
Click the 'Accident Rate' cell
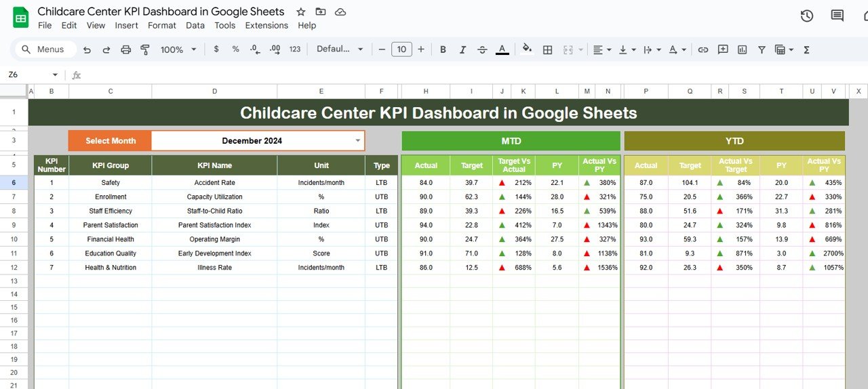click(x=214, y=183)
